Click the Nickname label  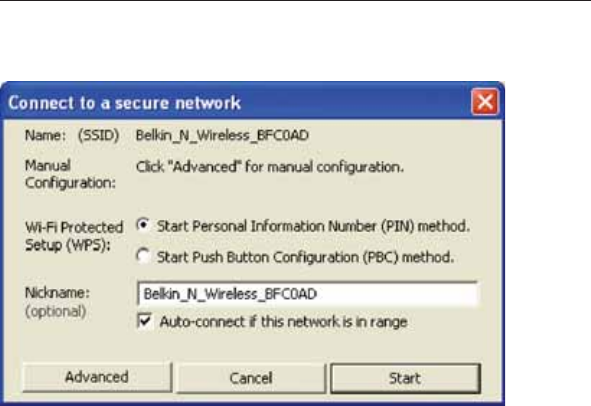(x=57, y=293)
